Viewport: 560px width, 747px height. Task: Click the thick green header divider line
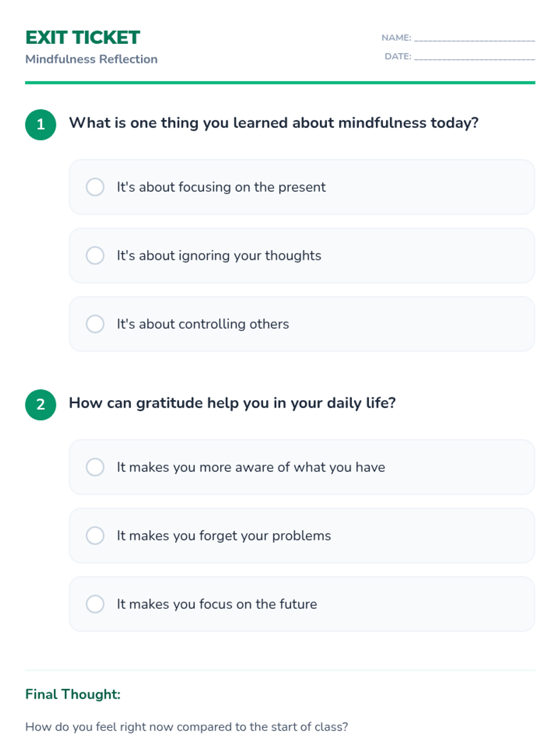point(280,83)
